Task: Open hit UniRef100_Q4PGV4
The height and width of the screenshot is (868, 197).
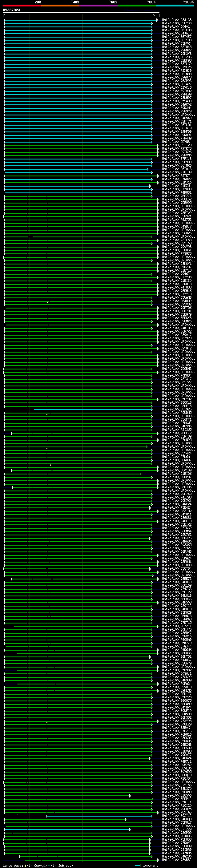Action: pyautogui.click(x=177, y=758)
